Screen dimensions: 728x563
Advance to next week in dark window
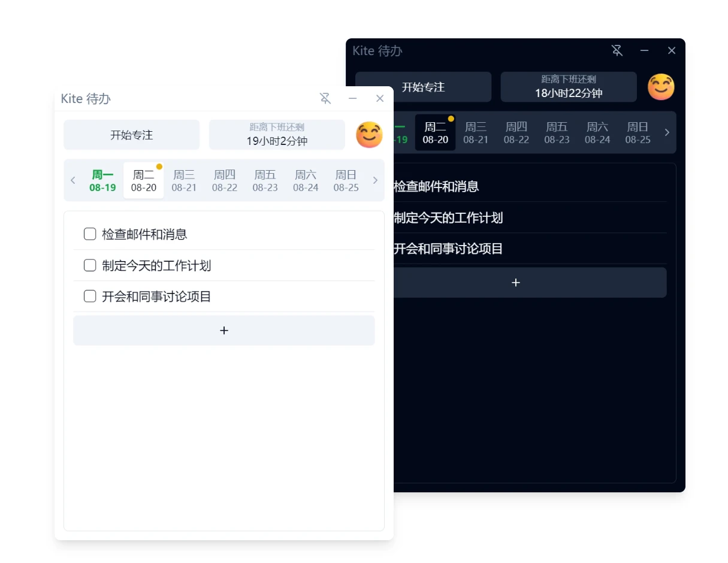(667, 132)
